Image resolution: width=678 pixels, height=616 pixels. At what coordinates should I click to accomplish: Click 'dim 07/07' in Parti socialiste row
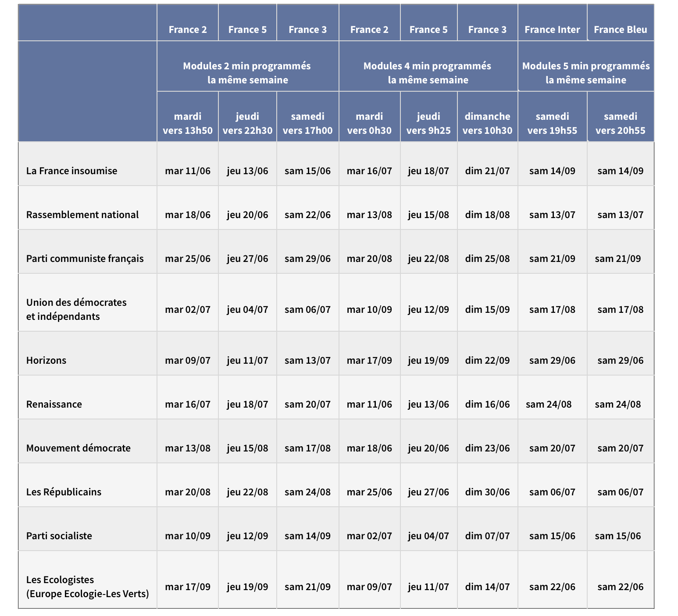(x=487, y=536)
